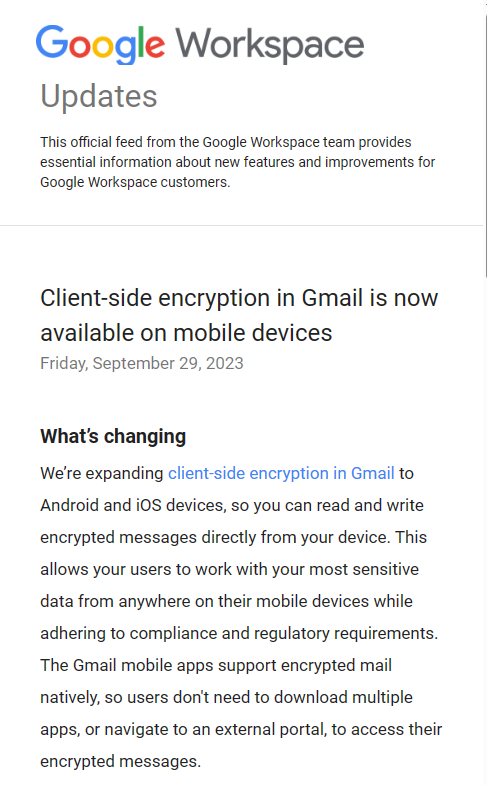Image resolution: width=487 pixels, height=785 pixels.
Task: Click the Workspace wordmark in header
Action: (269, 44)
